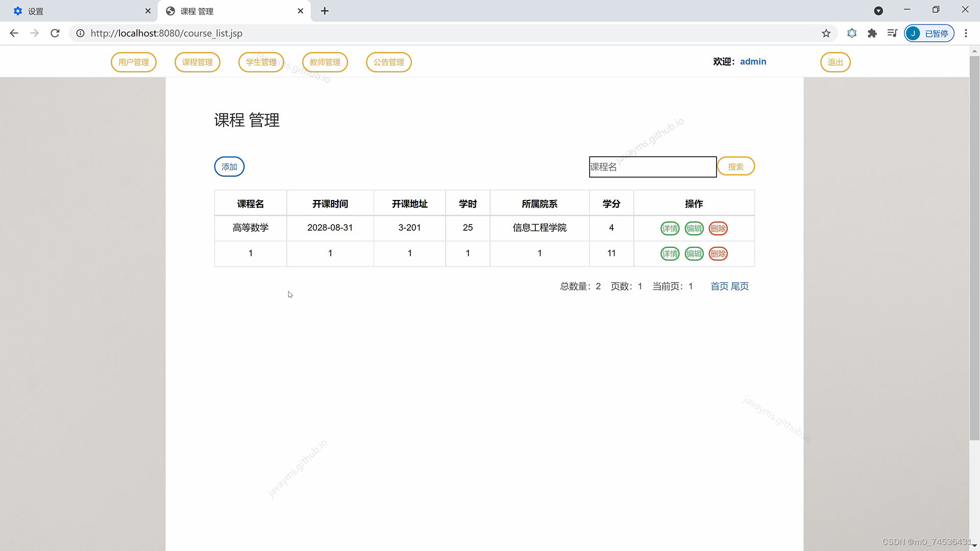Click the 开课时间 column header
Viewport: 980px width, 551px height.
click(330, 204)
